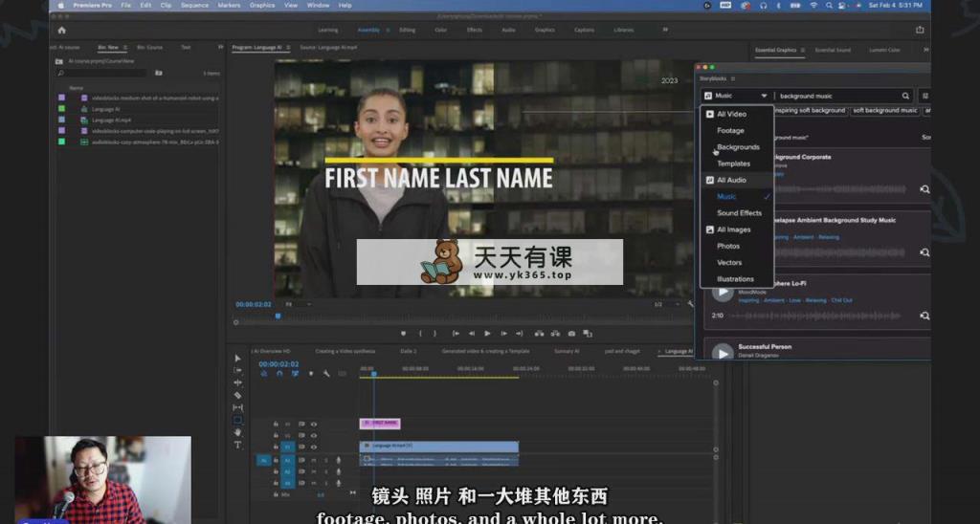Click the soft background music suggestion chip
This screenshot has height=524, width=980.
click(x=884, y=111)
